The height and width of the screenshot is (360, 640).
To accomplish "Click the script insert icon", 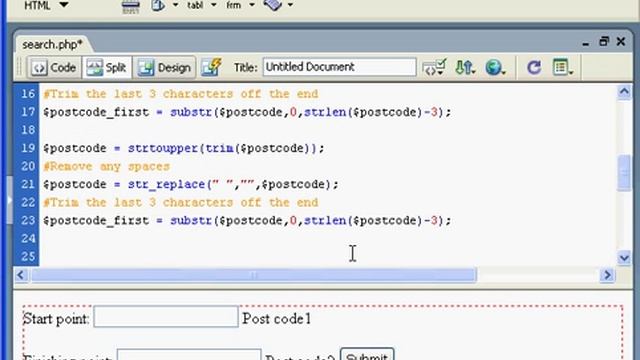I will [273, 5].
